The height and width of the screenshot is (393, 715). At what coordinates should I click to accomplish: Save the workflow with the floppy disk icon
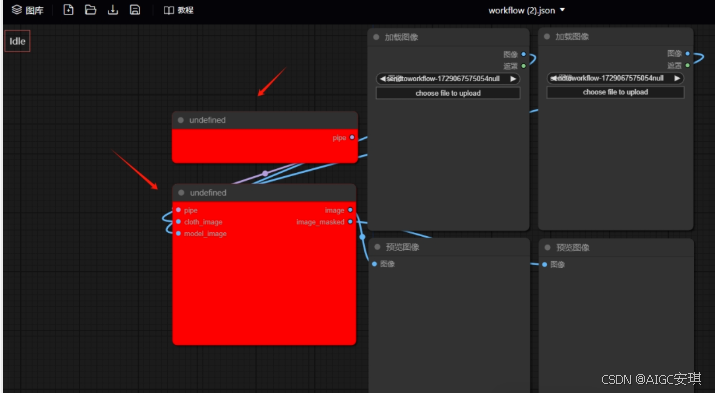135,10
